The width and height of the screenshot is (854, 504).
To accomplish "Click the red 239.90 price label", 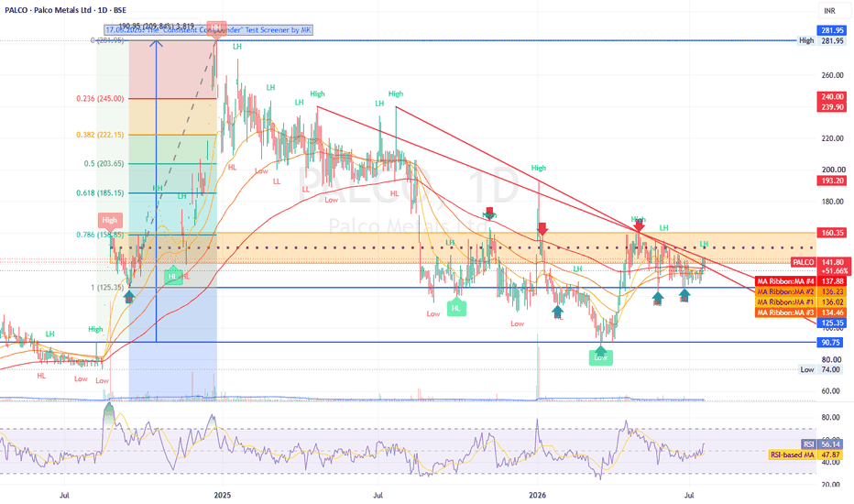I will pos(831,107).
